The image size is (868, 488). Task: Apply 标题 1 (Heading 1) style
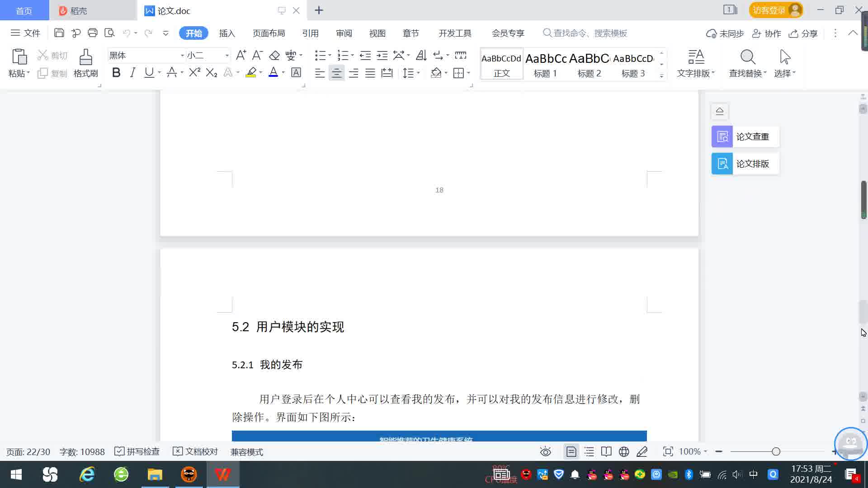[545, 64]
